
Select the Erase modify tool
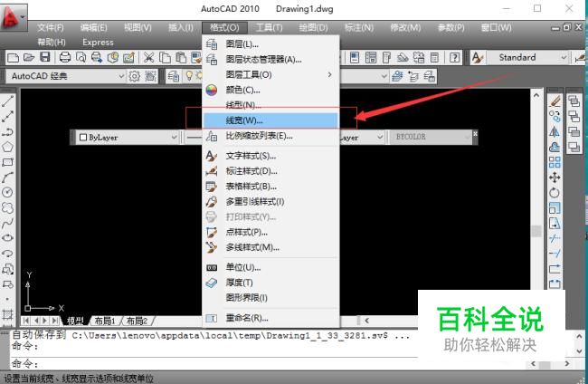click(x=555, y=101)
